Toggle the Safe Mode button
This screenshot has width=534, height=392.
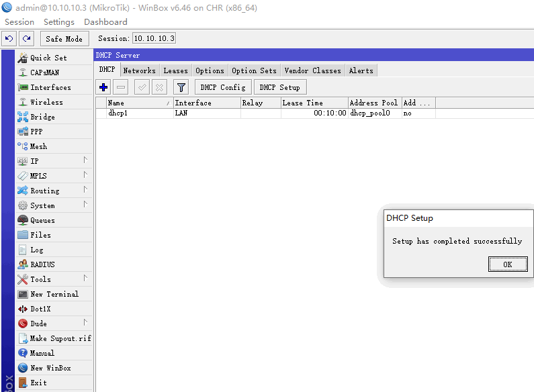[64, 39]
